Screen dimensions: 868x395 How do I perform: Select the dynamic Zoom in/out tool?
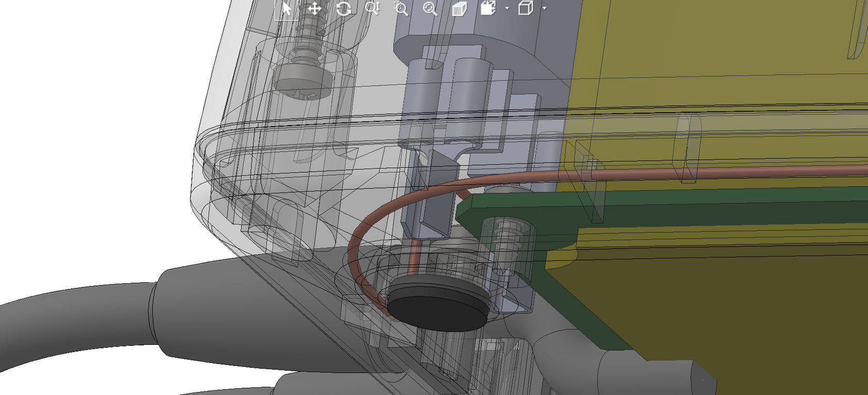click(x=372, y=9)
